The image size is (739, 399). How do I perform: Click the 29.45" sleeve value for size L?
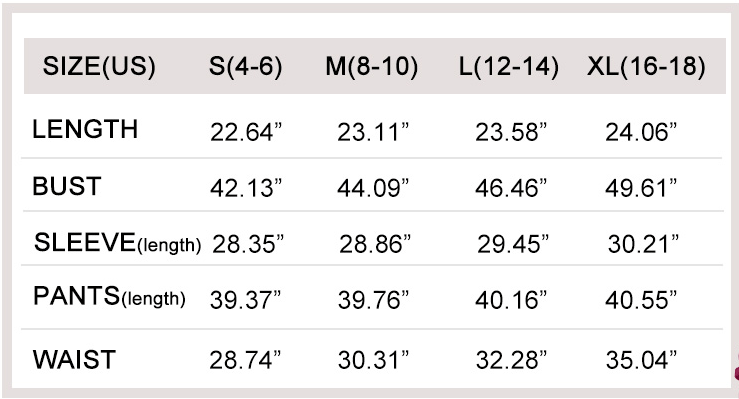(x=513, y=244)
